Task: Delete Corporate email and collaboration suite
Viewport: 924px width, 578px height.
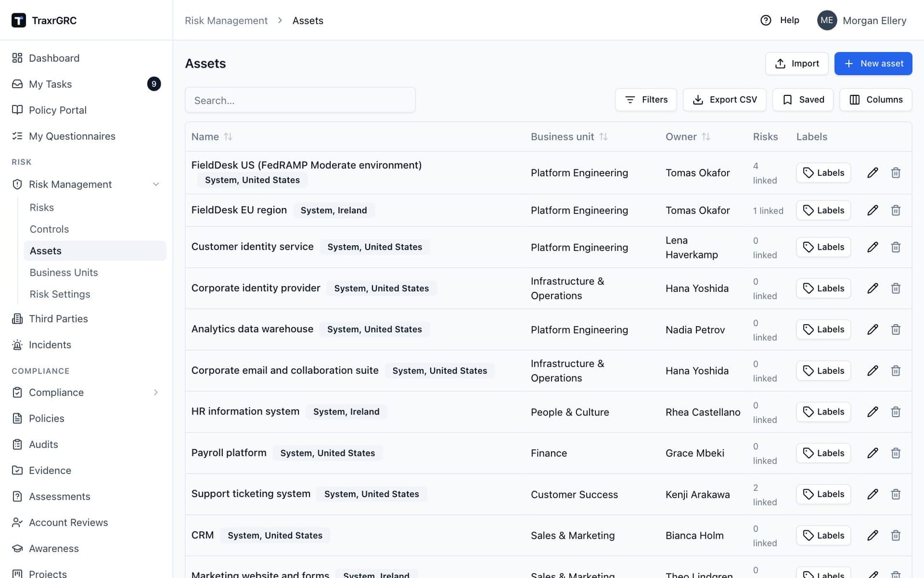Action: point(896,370)
